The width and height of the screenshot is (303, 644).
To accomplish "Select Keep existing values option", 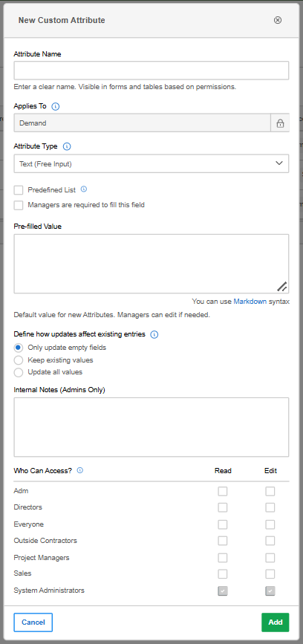I will [19, 360].
